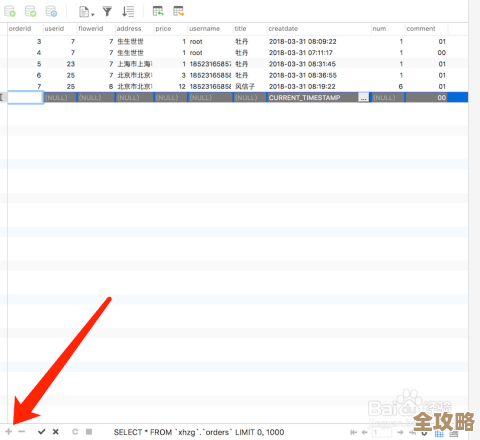Click the checkmark to apply changes

coord(42,432)
